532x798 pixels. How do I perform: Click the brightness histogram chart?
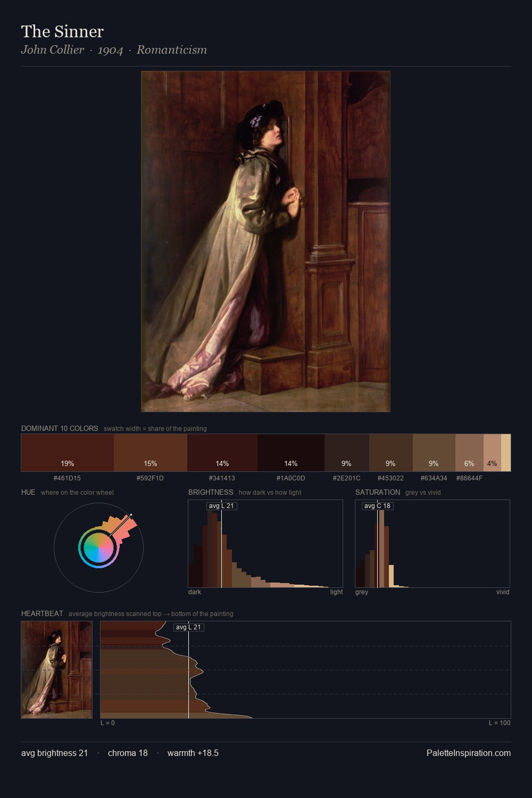[265, 544]
